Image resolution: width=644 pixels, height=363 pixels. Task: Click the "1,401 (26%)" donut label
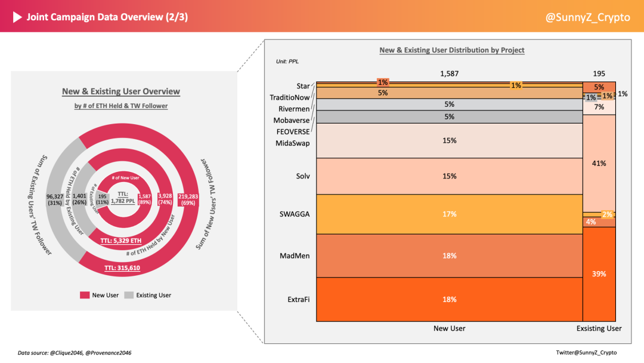point(79,199)
